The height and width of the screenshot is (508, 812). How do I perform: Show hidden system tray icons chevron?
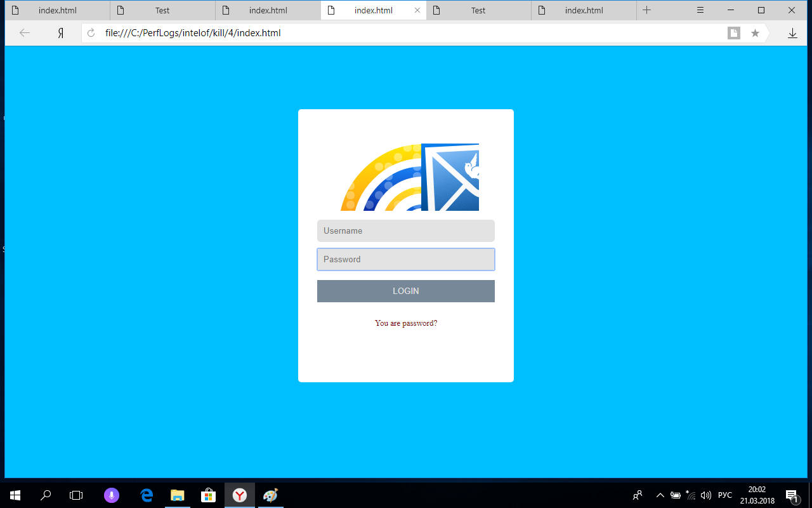click(x=660, y=495)
